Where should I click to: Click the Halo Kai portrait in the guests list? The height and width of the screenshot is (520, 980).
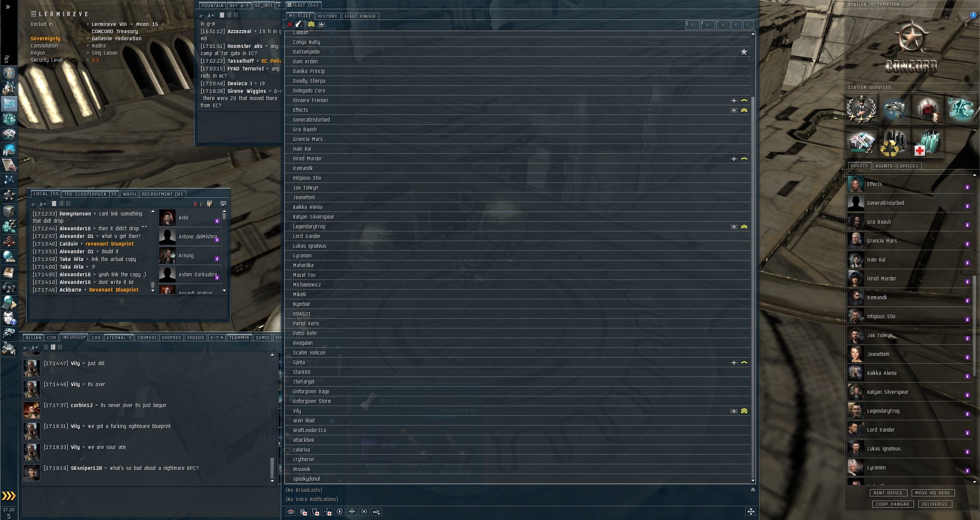coord(856,260)
